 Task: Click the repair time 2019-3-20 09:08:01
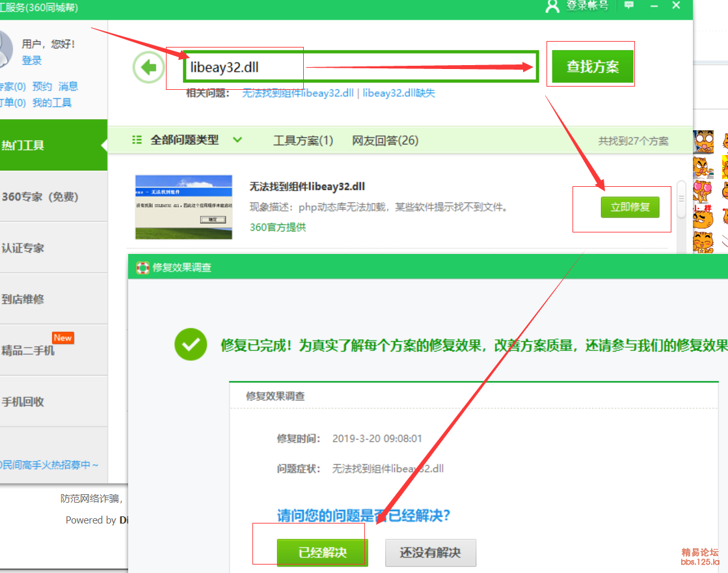click(x=377, y=439)
